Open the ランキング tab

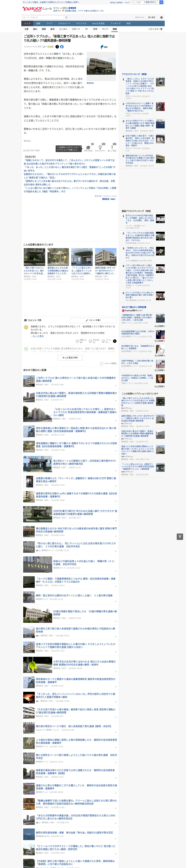pyautogui.click(x=115, y=23)
